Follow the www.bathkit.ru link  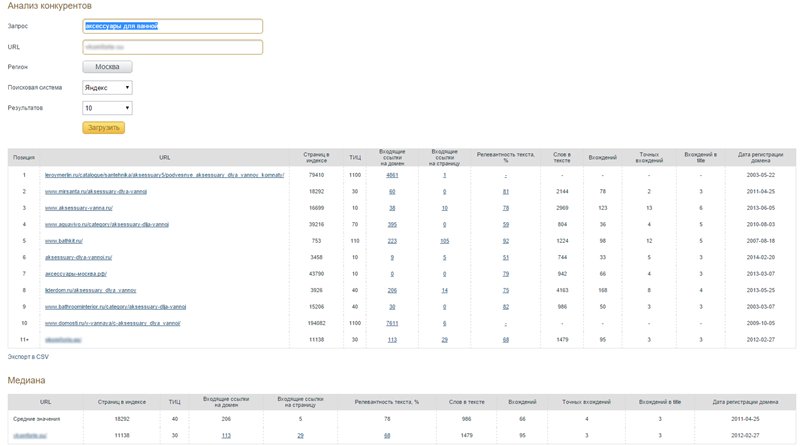64,241
